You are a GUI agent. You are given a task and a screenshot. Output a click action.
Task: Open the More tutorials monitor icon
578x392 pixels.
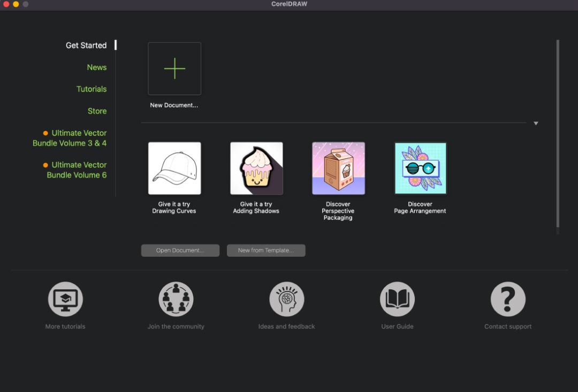(x=65, y=299)
